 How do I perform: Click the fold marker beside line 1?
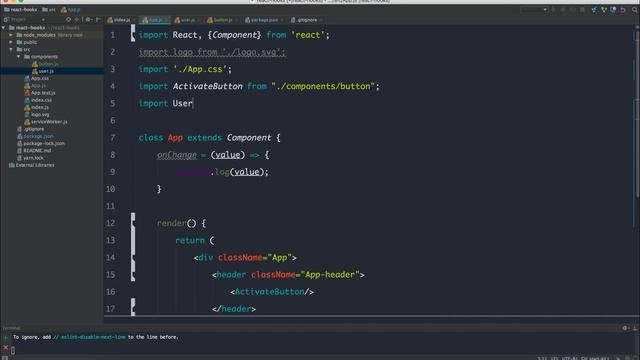tap(133, 34)
